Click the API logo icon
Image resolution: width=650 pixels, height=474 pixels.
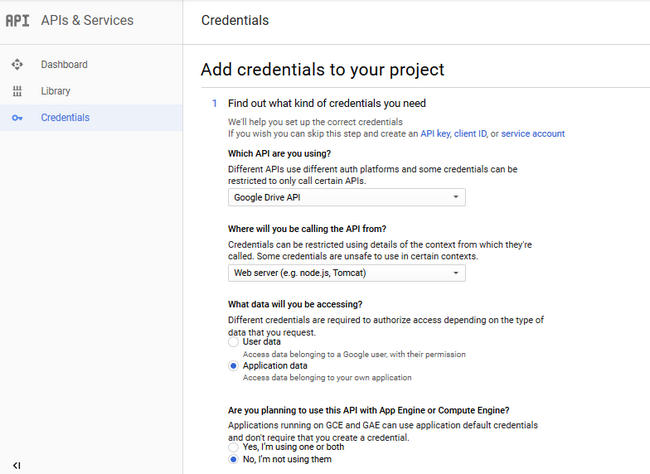[x=17, y=20]
